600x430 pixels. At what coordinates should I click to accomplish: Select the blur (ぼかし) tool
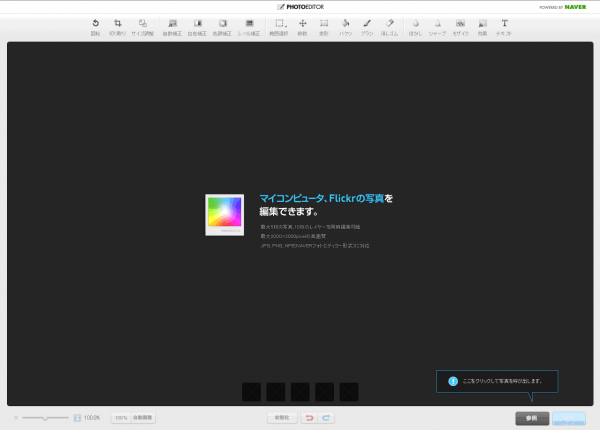click(416, 25)
